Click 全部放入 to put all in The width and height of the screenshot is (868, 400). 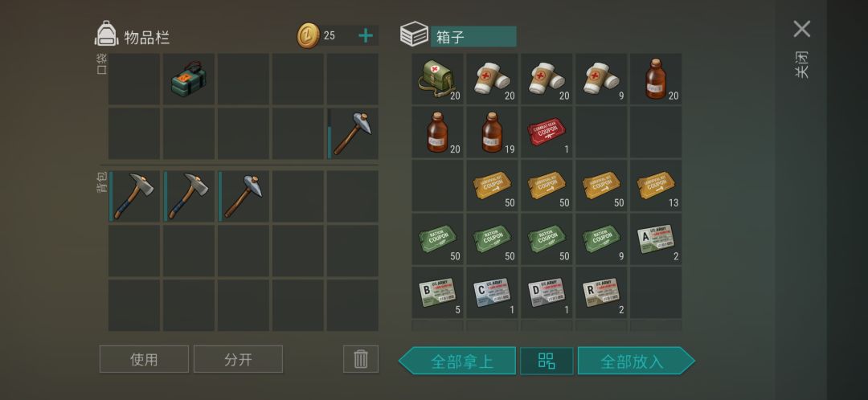pyautogui.click(x=636, y=361)
